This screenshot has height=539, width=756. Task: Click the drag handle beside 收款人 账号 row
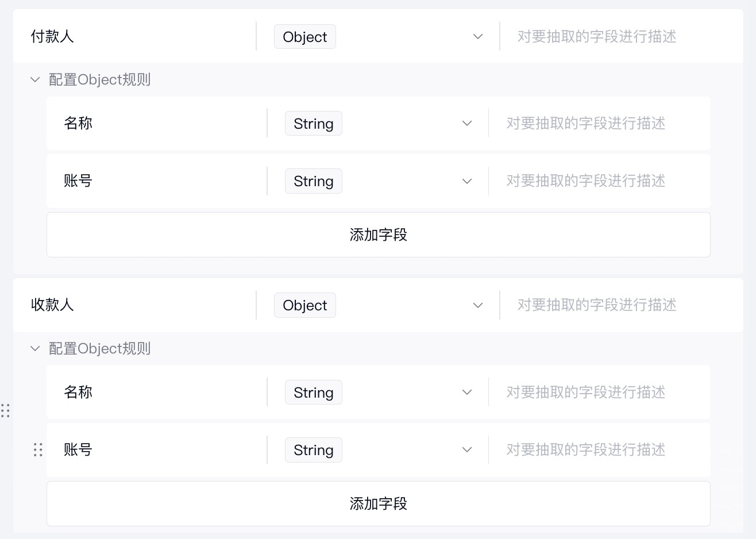coord(38,449)
